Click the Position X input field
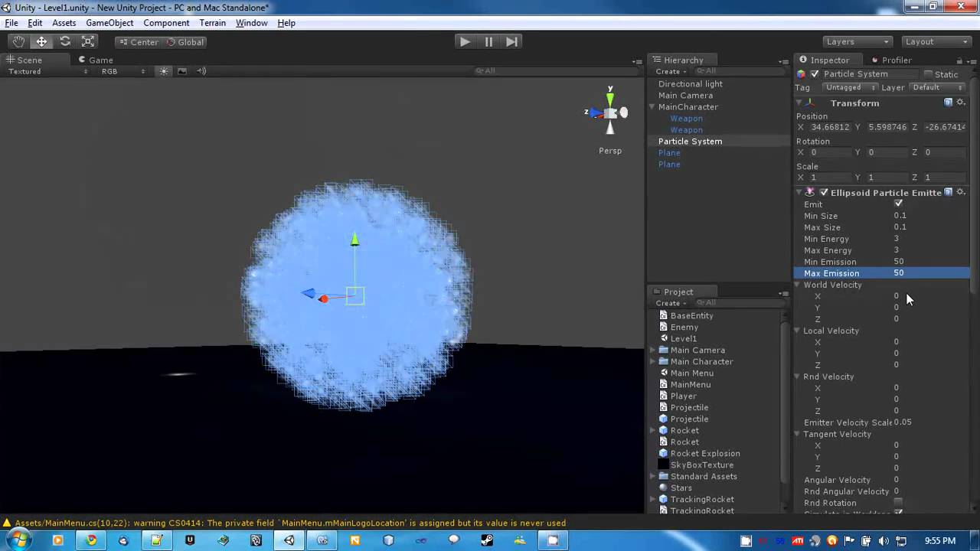The height and width of the screenshot is (551, 980). pyautogui.click(x=829, y=127)
